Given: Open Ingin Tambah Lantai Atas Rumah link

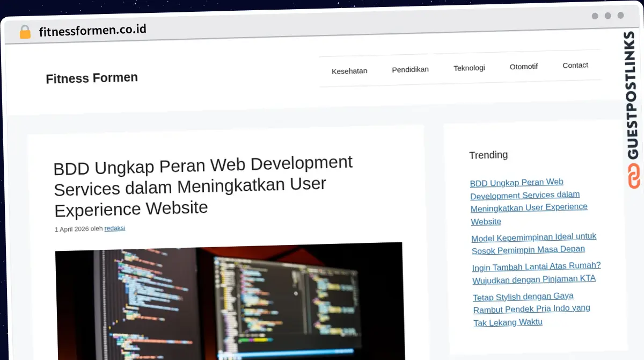Looking at the screenshot, I should tap(537, 272).
